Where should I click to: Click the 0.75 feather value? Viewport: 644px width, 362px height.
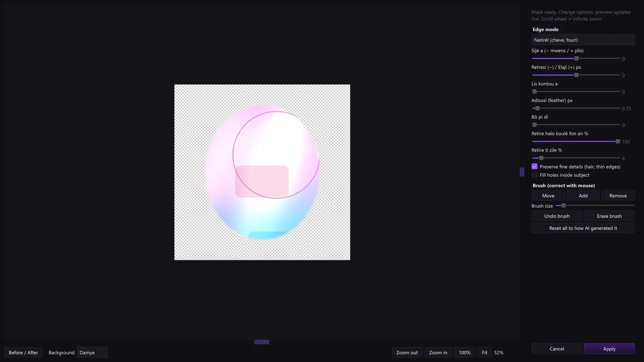click(x=626, y=109)
